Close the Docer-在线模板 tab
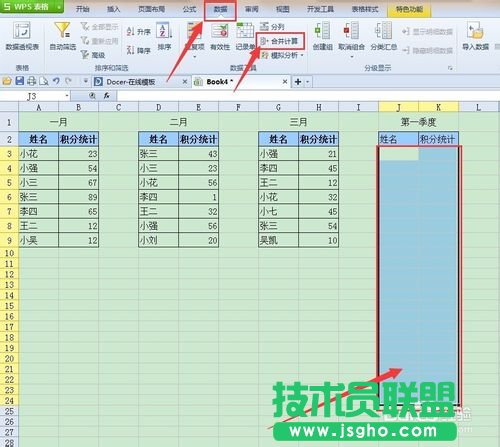Screen dimensions: 500x447 click(x=185, y=82)
